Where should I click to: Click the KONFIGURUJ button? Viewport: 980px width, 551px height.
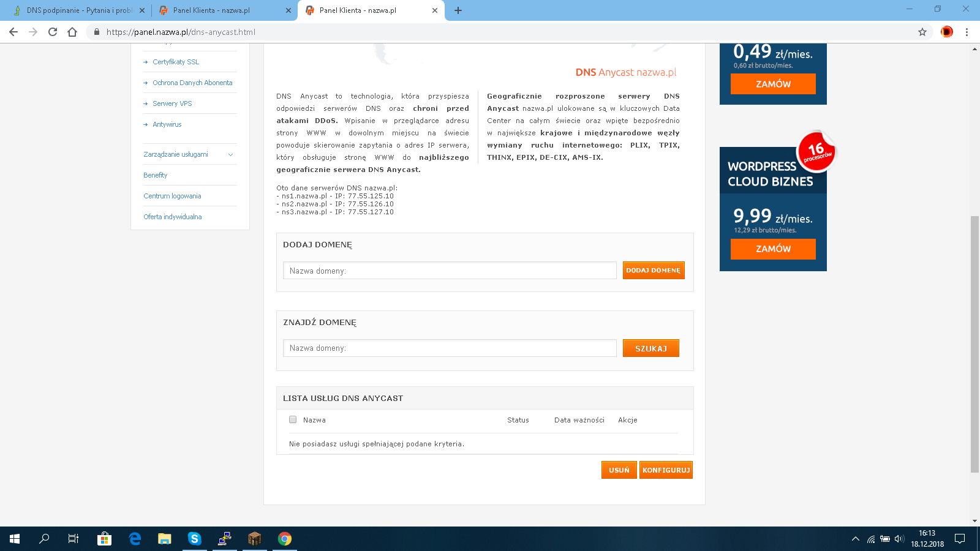pos(666,470)
